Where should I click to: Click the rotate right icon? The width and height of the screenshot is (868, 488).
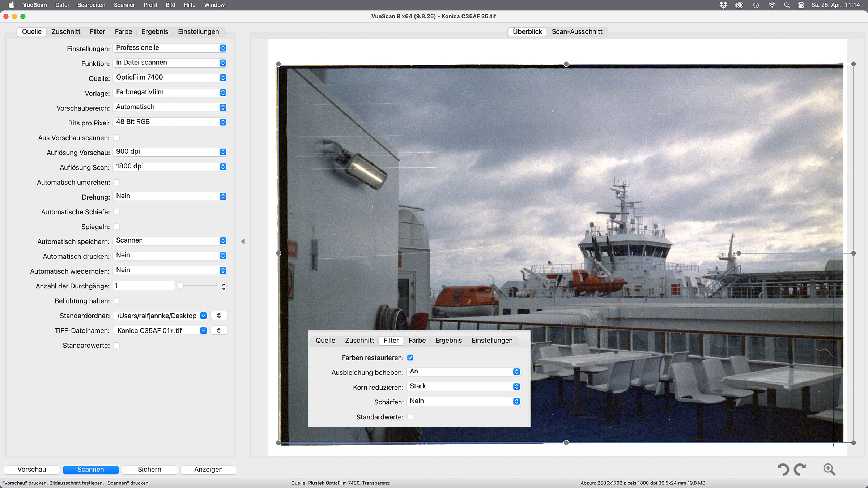coord(800,469)
